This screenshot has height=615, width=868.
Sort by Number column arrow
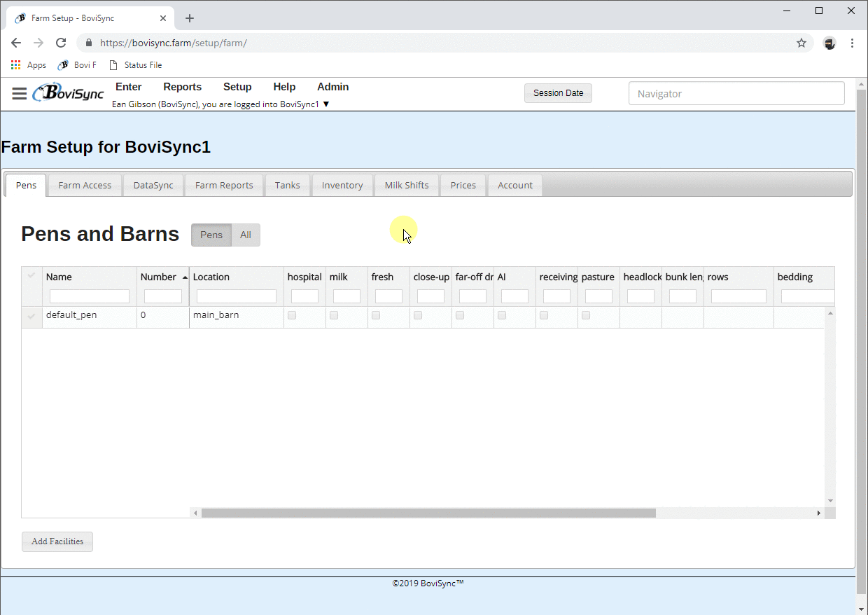point(185,277)
